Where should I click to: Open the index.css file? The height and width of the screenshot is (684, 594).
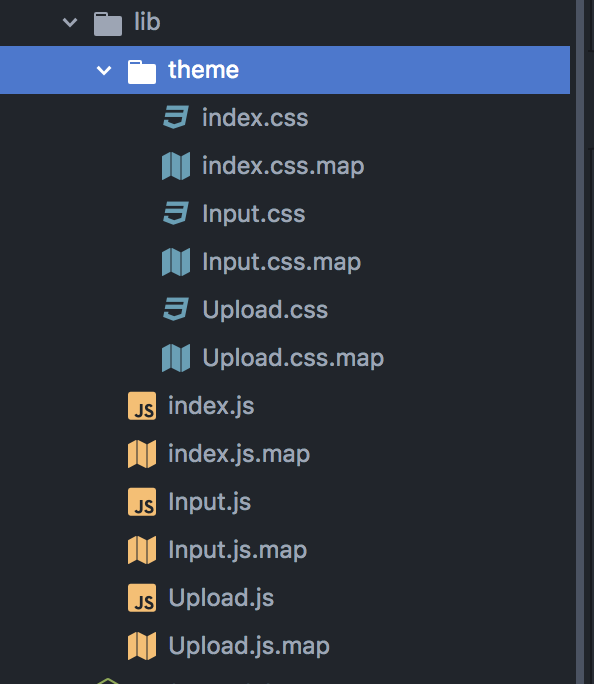click(x=255, y=118)
